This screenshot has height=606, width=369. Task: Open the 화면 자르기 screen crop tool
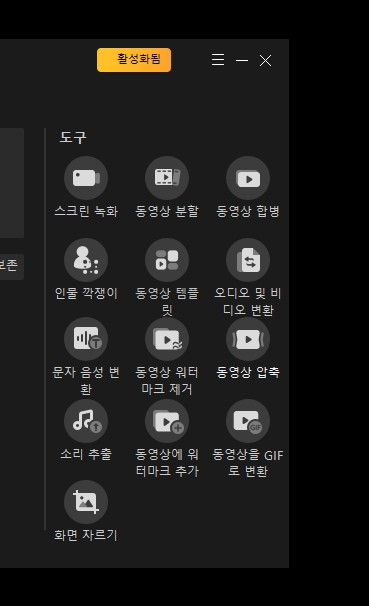coord(86,502)
